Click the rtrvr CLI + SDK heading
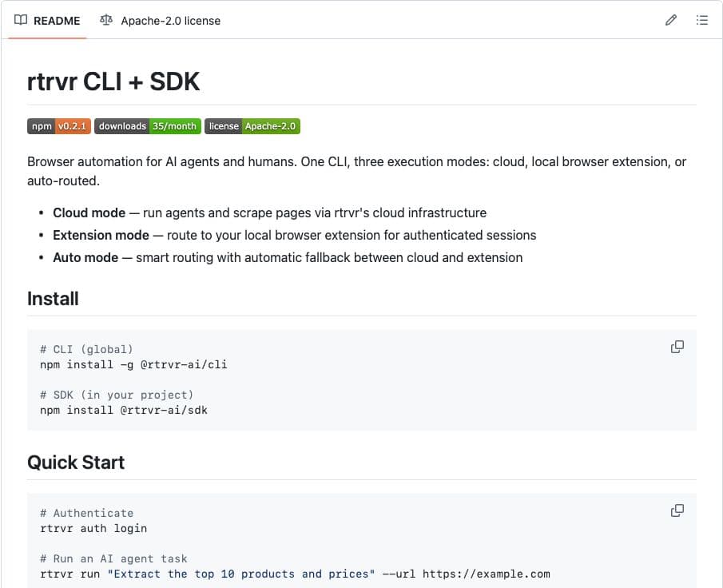This screenshot has width=723, height=588. [113, 81]
